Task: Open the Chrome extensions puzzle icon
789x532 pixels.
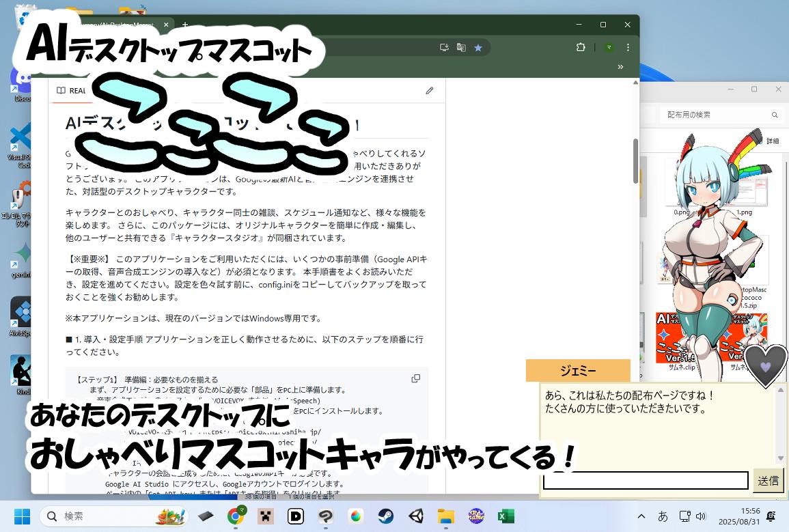Action: pos(581,47)
